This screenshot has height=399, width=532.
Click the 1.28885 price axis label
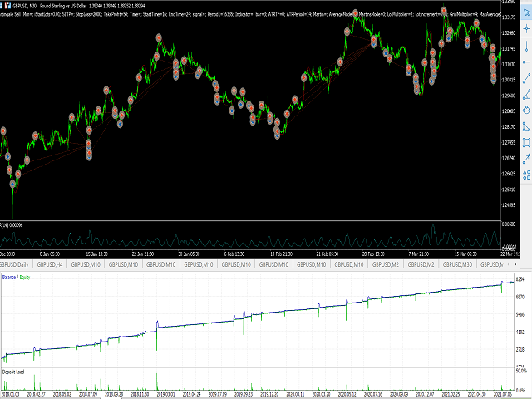point(509,111)
